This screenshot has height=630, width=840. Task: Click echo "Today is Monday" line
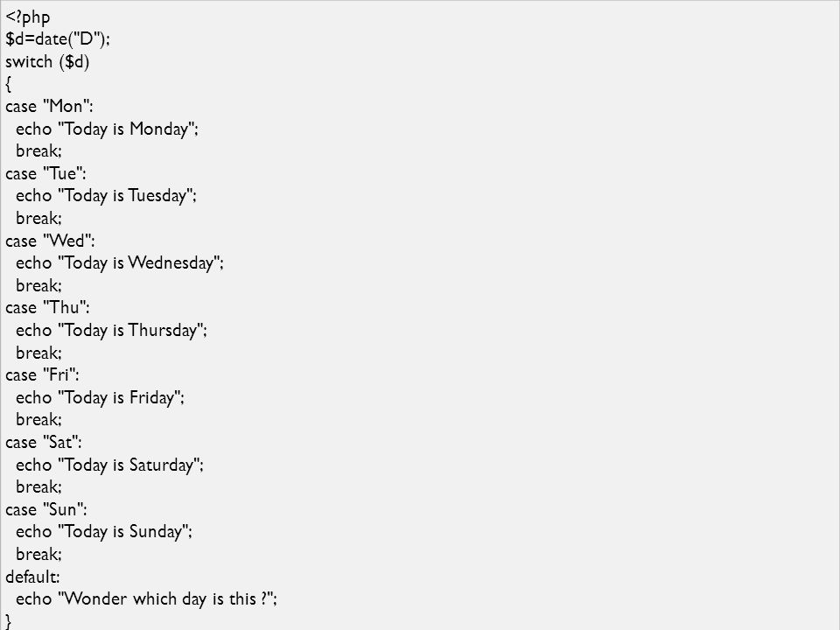107,129
